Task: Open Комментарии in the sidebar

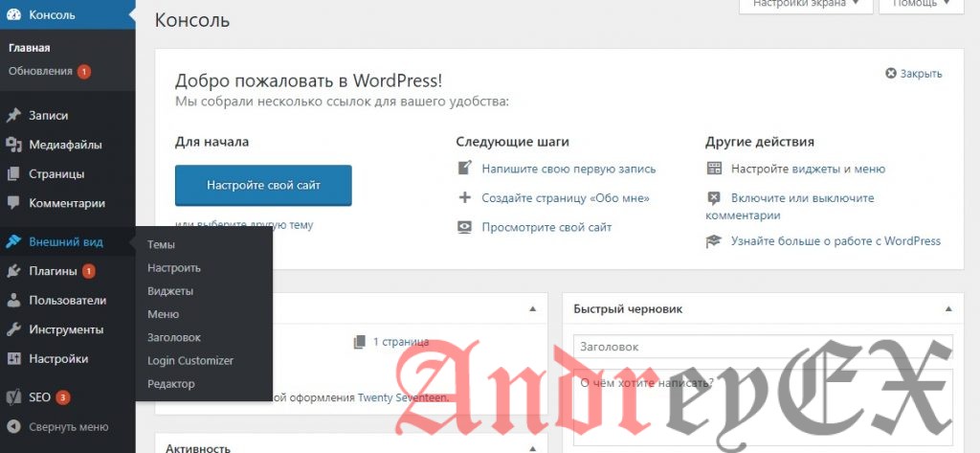Action: tap(67, 203)
